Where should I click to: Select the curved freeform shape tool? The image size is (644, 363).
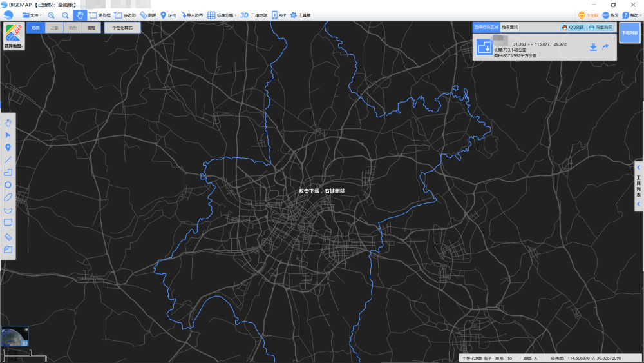tap(8, 210)
